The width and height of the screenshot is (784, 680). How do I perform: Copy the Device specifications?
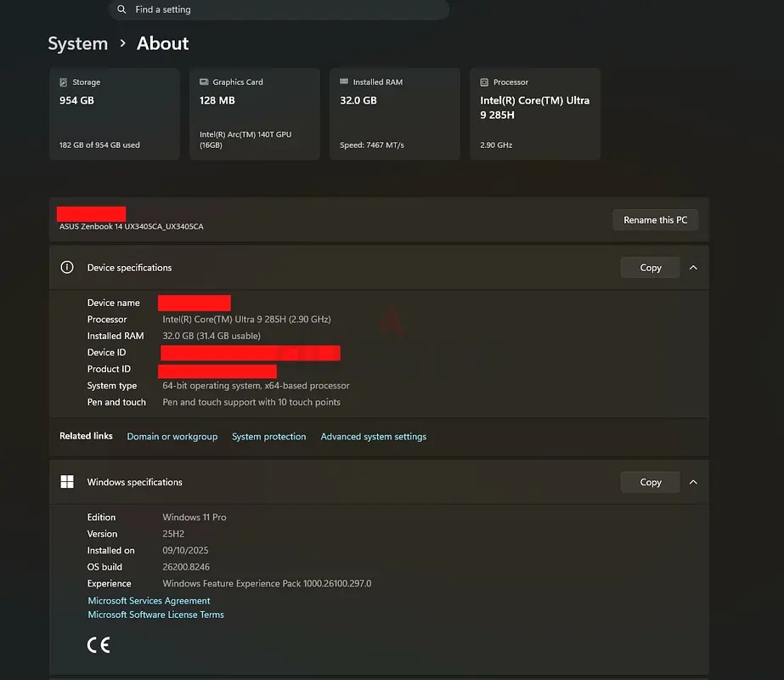point(650,268)
